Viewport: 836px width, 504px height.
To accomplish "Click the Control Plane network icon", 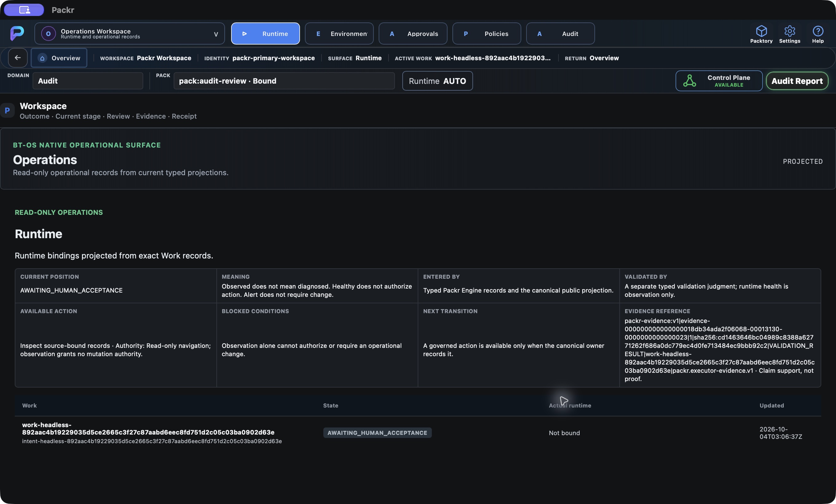I will pyautogui.click(x=689, y=81).
